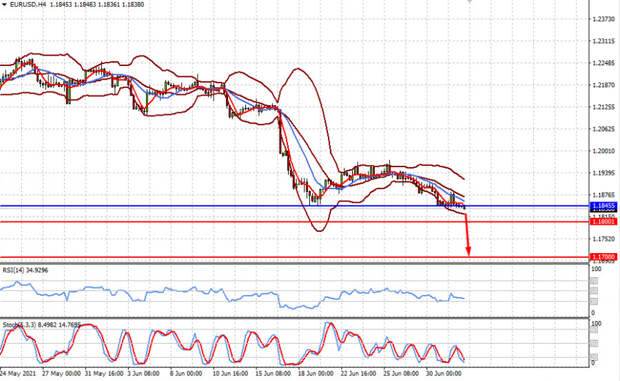Click the 24 May 2021 date label

(18, 373)
